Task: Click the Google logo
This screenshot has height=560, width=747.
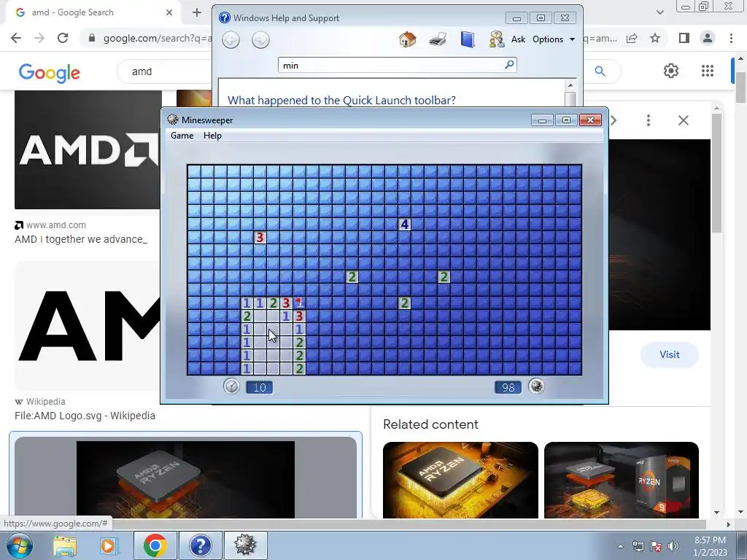Action: click(x=49, y=72)
